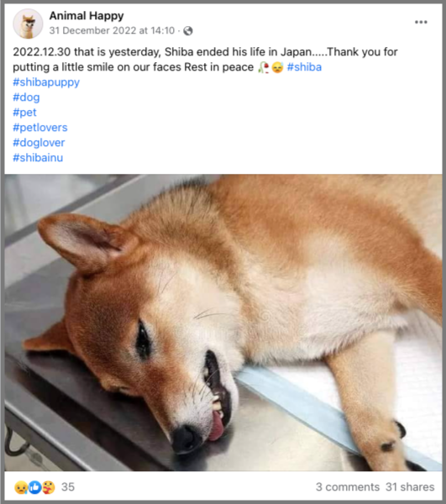Open post options three-dot menu
This screenshot has width=446, height=504.
pyautogui.click(x=421, y=22)
